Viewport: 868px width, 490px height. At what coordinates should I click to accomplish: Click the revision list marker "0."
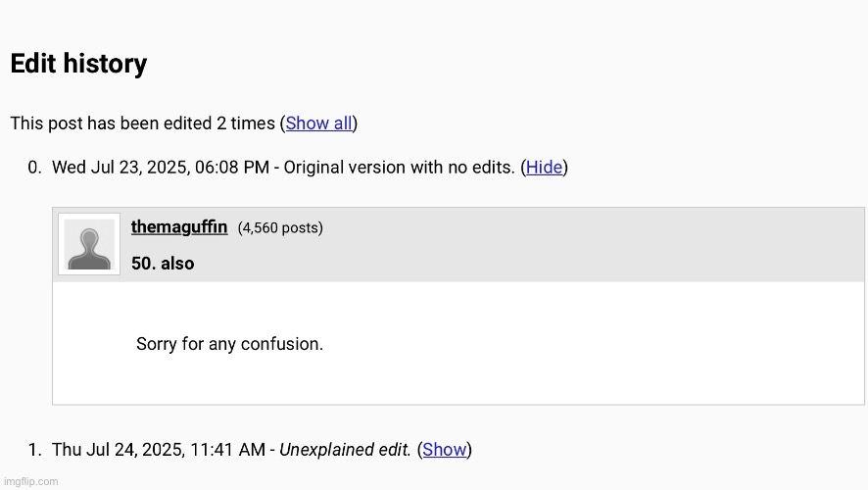tap(35, 168)
